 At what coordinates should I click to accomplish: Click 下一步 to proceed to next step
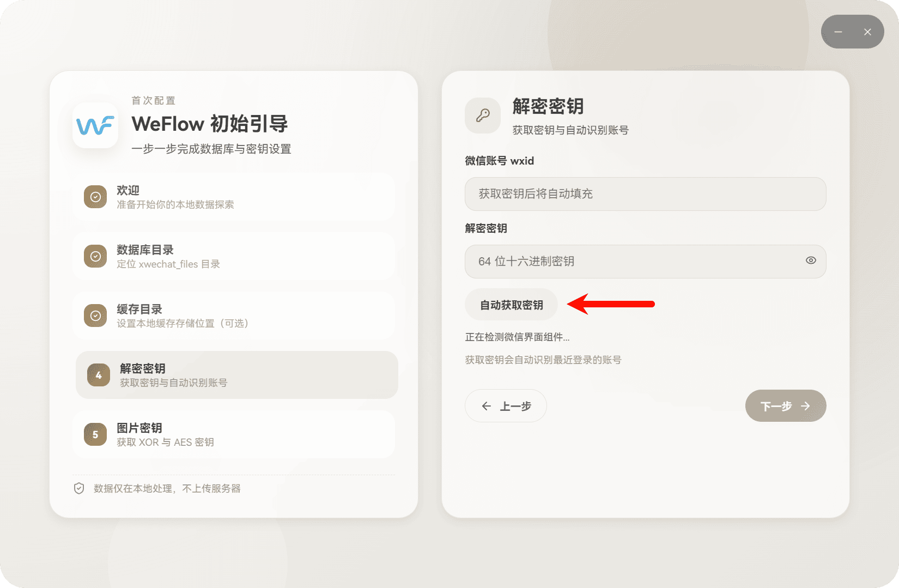click(x=785, y=405)
